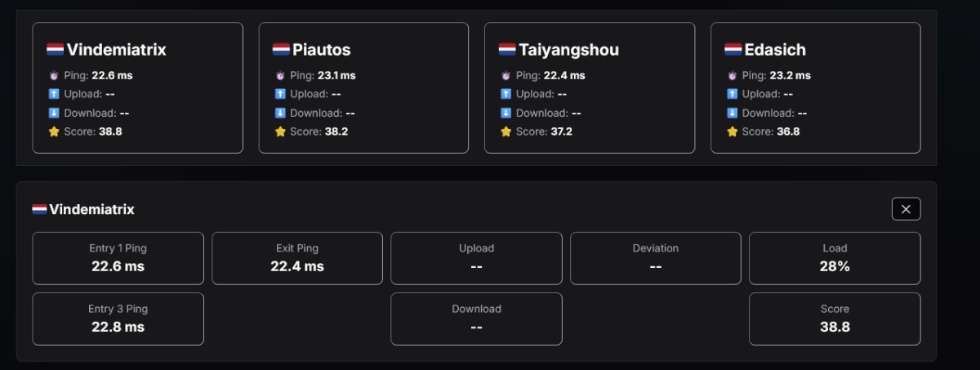Click the Exit Ping tile

(297, 258)
